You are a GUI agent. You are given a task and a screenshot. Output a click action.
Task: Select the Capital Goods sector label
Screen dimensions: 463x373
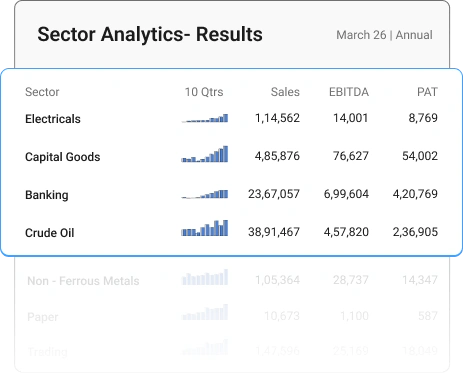(x=63, y=157)
